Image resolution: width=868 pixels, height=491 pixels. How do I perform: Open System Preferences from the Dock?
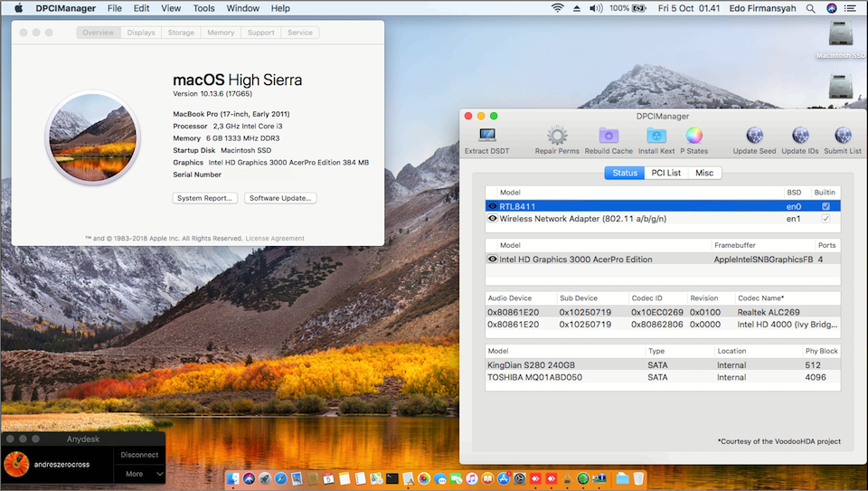[519, 478]
